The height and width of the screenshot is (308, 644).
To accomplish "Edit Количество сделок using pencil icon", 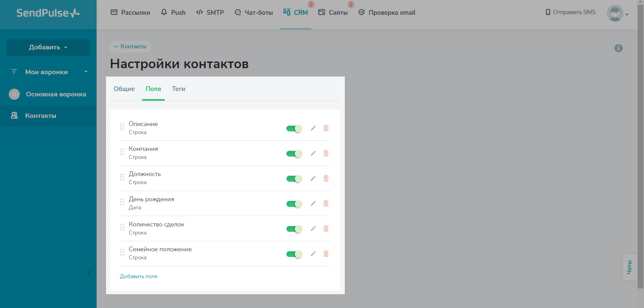I will pos(313,229).
